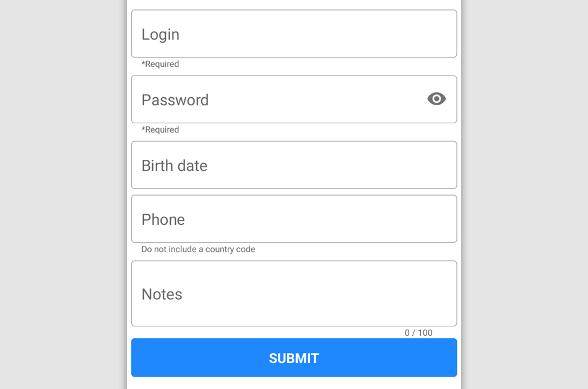This screenshot has height=389, width=588.
Task: Click the country code helper text
Action: [198, 249]
